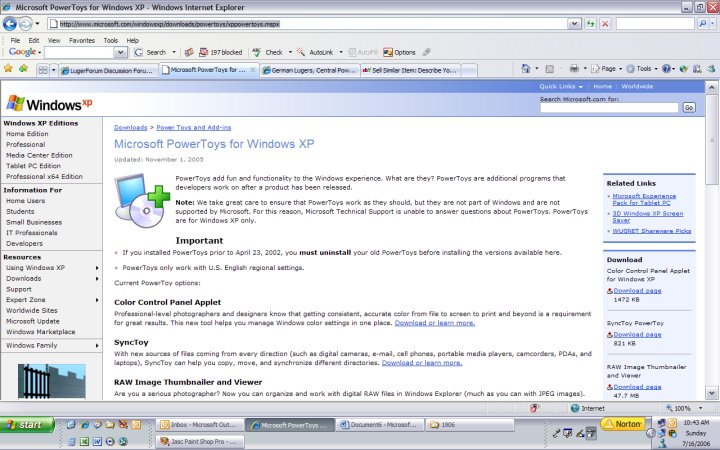
Task: Follow the SyncToy Download or learn more link
Action: [x=422, y=363]
